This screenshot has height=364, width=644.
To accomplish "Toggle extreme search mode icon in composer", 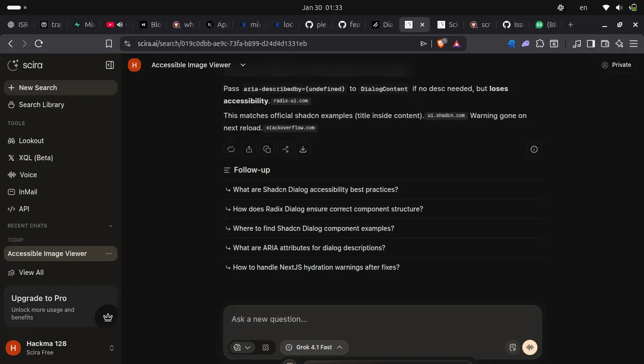I will (x=266, y=347).
